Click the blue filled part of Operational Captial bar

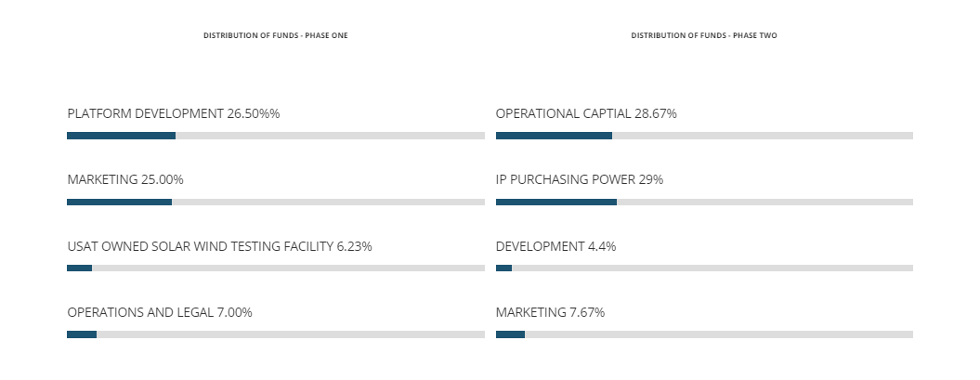[554, 136]
